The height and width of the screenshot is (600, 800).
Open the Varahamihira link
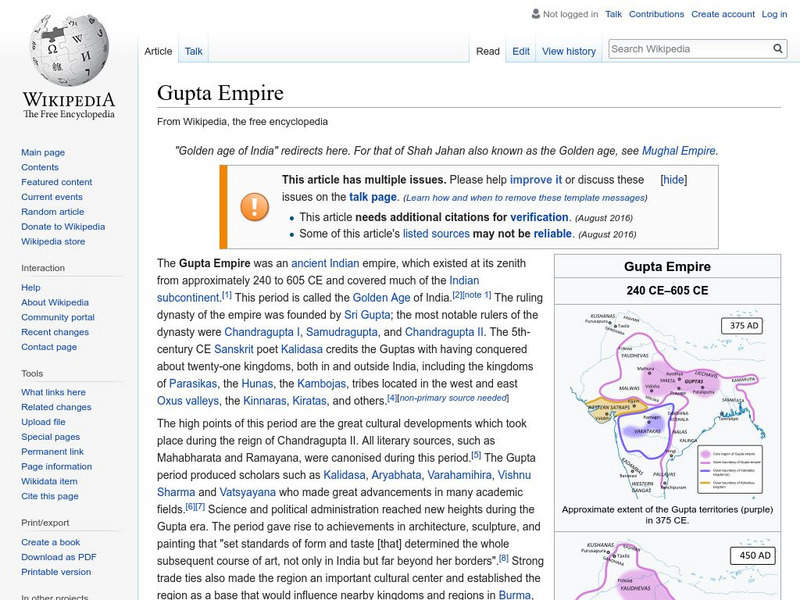coord(460,475)
